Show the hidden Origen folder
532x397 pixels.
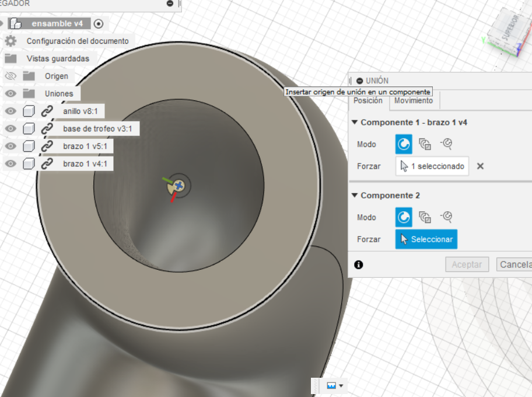tap(10, 76)
